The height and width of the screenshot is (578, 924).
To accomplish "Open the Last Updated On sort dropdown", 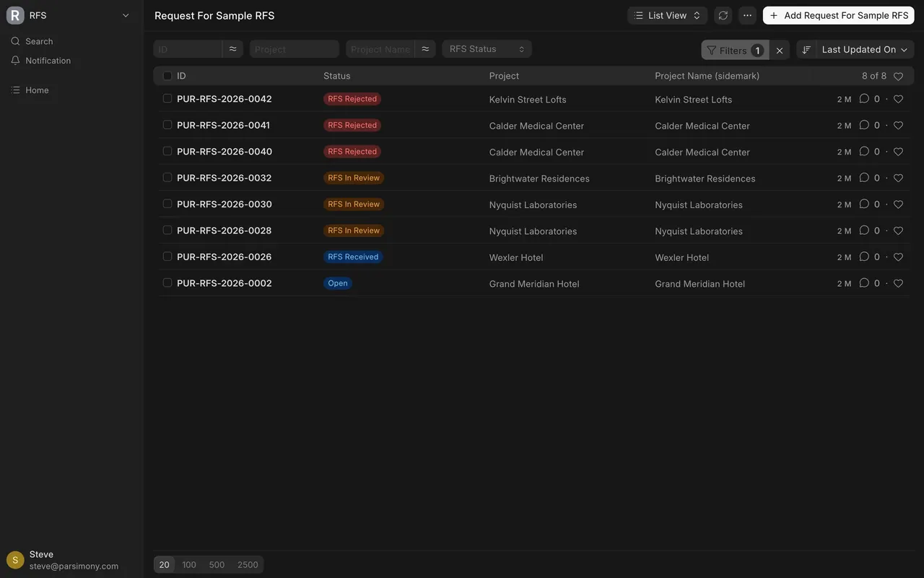I will [x=865, y=50].
